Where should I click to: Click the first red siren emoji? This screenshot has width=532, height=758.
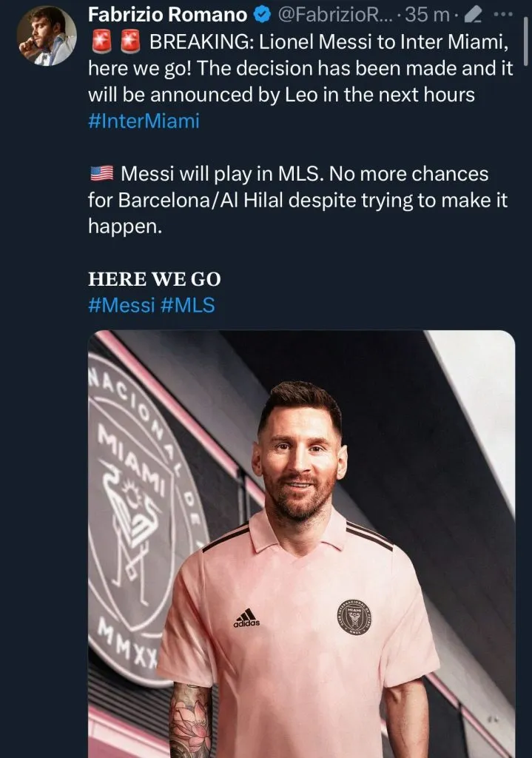point(101,43)
